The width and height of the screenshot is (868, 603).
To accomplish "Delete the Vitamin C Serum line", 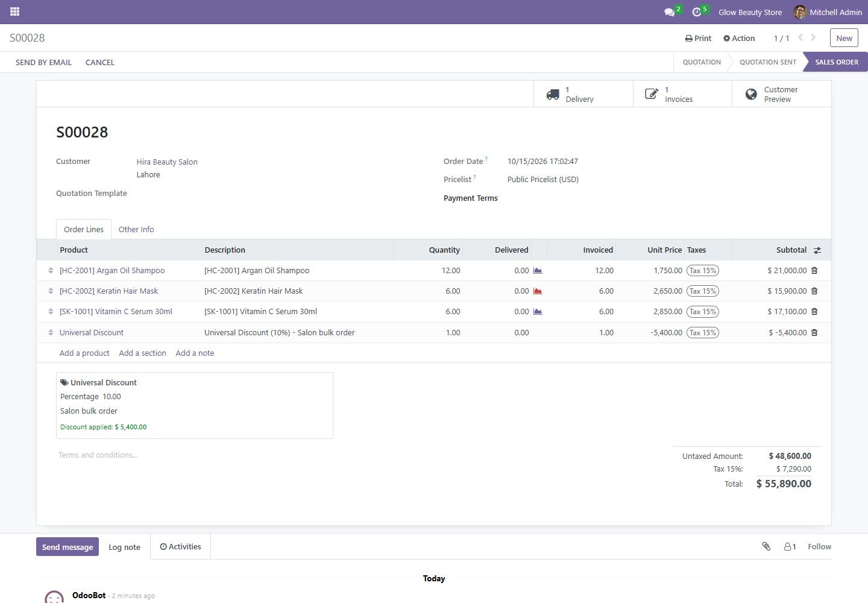I will pos(814,312).
